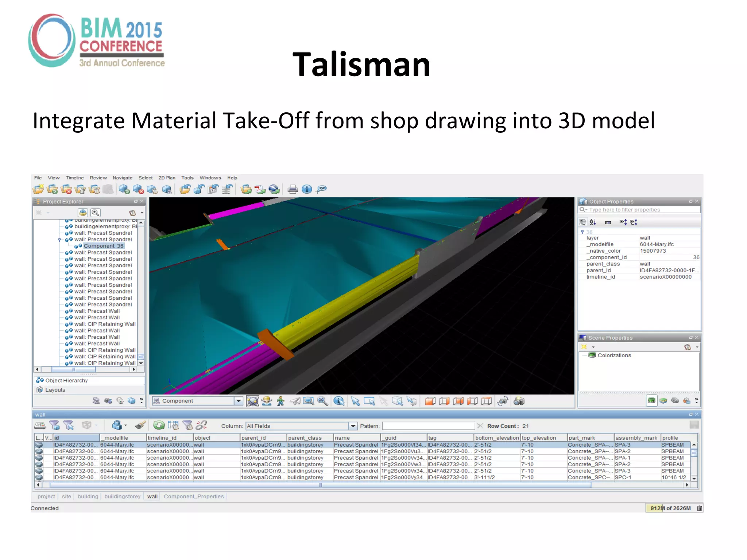Click the funnel filter icon in wall toolbar
Screen dimensions: 747x560
coord(54,425)
